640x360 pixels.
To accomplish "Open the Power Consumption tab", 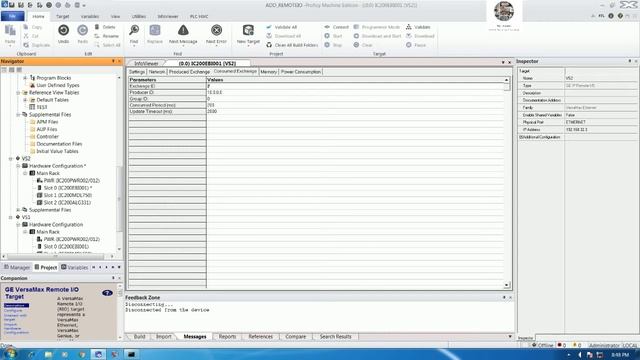I will pos(301,72).
